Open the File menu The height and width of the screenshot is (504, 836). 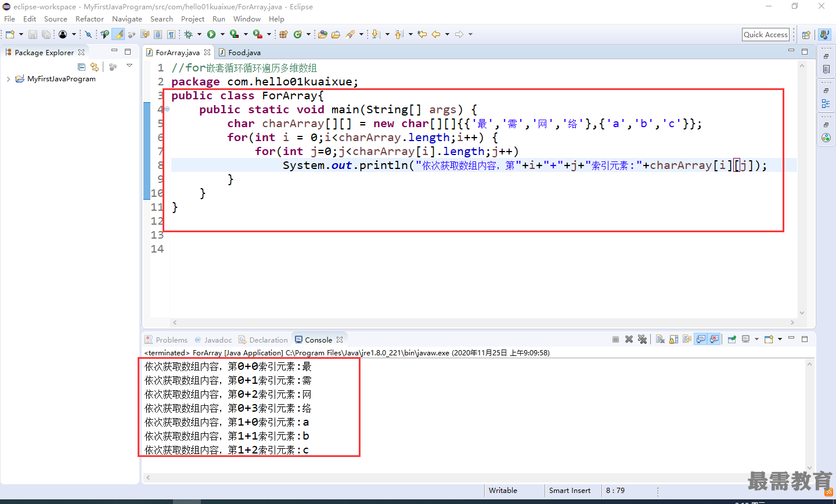click(x=10, y=19)
